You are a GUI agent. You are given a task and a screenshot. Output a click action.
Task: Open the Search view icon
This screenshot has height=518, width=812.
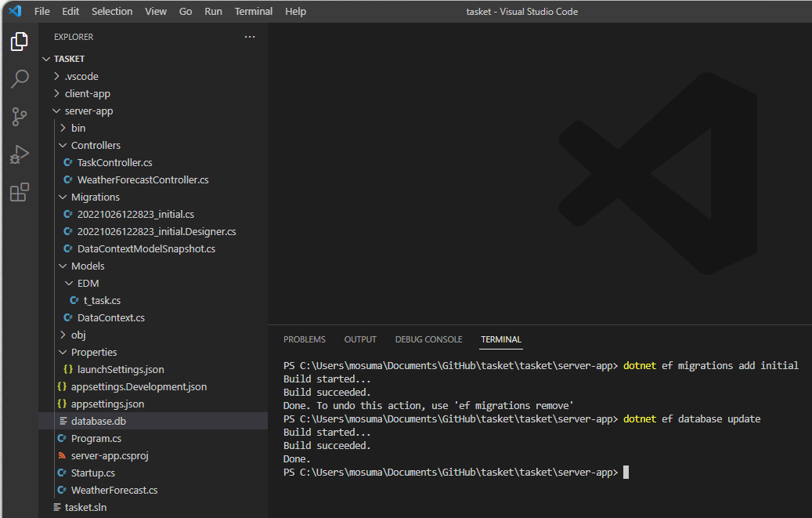pos(19,79)
